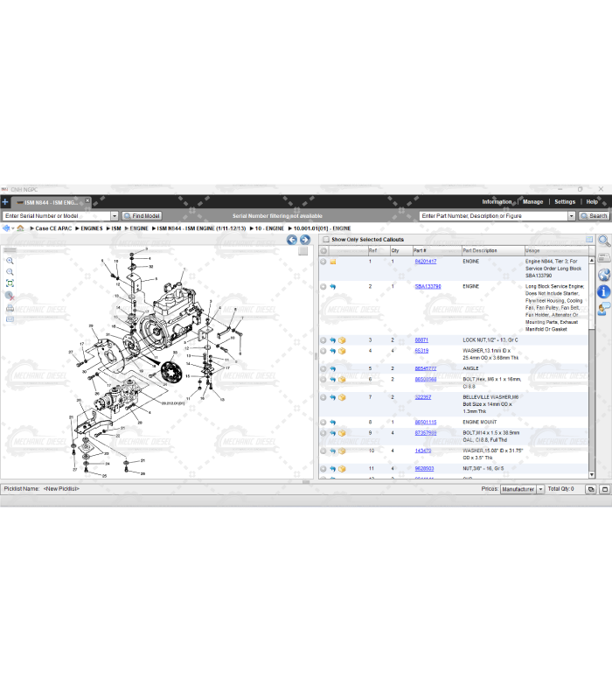Expand the serial number or model dropdown
The height and width of the screenshot is (700, 612).
tap(114, 216)
